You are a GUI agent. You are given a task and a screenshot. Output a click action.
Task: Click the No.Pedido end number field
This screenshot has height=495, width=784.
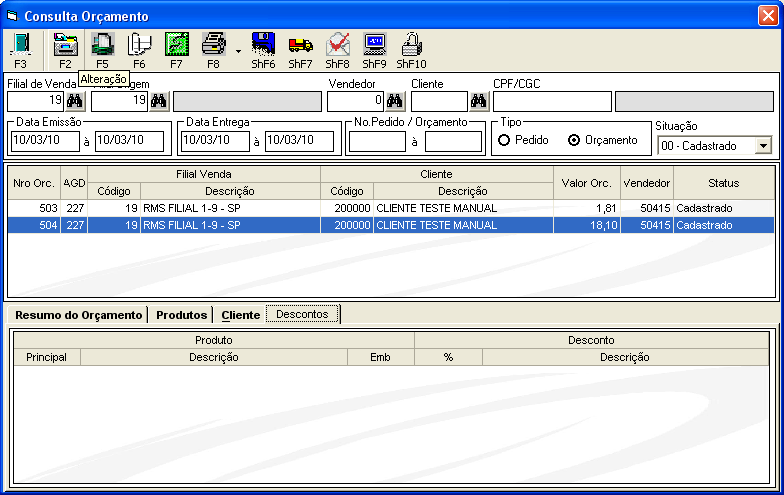(454, 141)
